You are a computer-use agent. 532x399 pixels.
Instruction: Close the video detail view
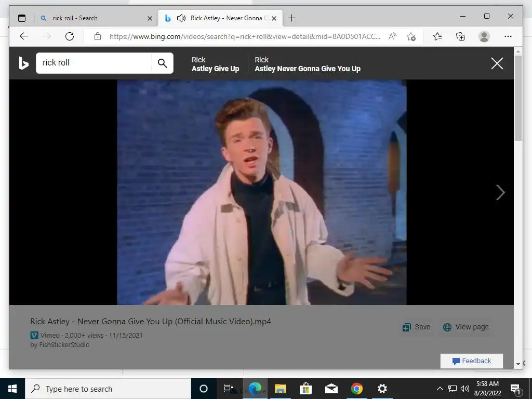pos(497,63)
